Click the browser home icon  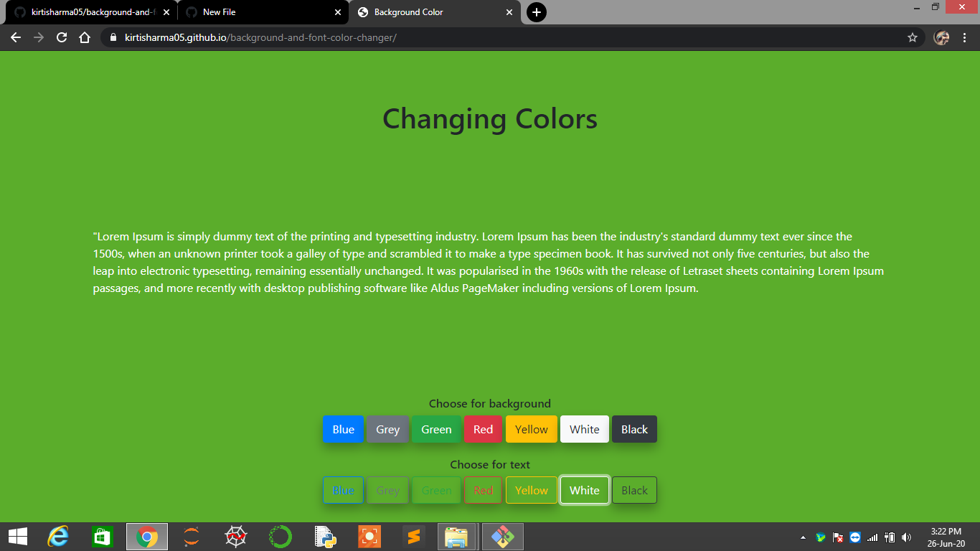[x=84, y=37]
